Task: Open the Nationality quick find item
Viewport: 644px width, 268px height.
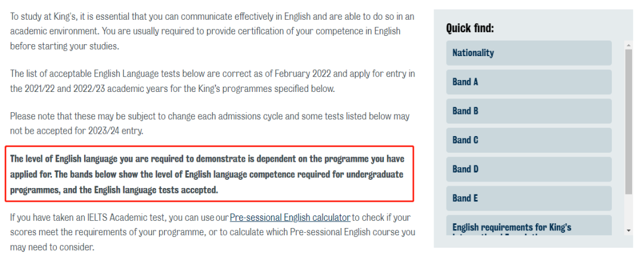Action: (529, 53)
